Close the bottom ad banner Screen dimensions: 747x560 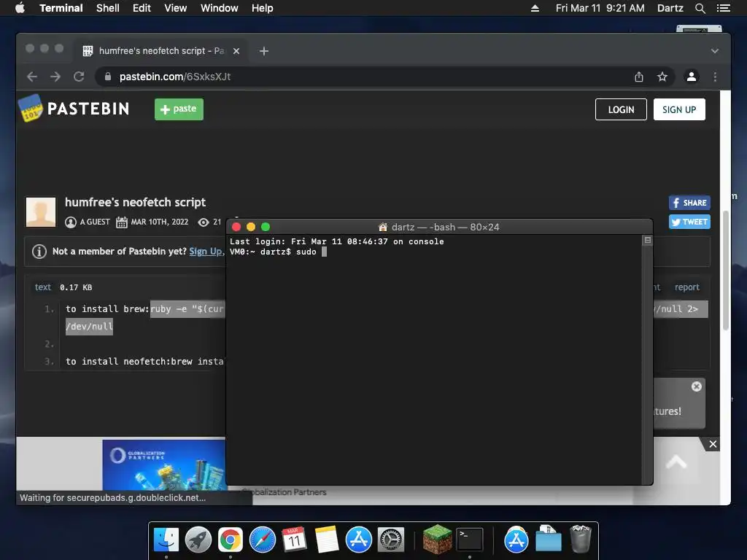[x=713, y=444]
